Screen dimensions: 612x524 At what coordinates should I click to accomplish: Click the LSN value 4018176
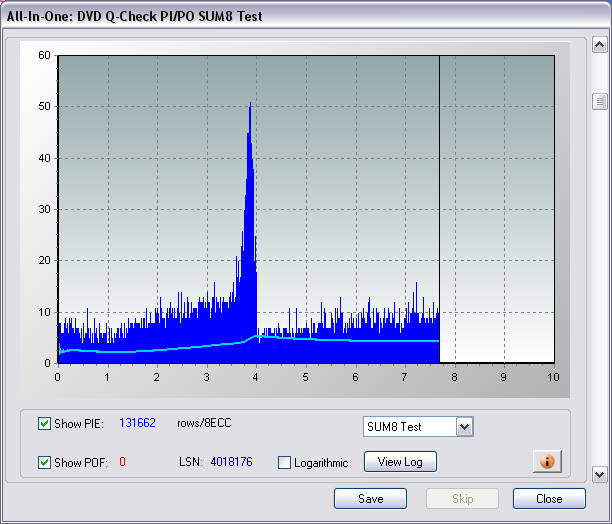[231, 462]
